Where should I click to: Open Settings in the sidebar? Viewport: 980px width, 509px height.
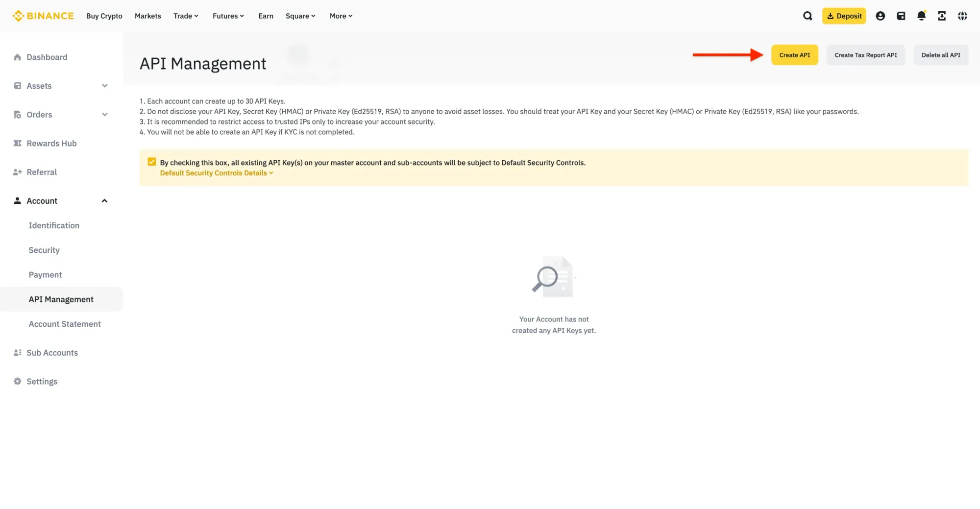42,381
